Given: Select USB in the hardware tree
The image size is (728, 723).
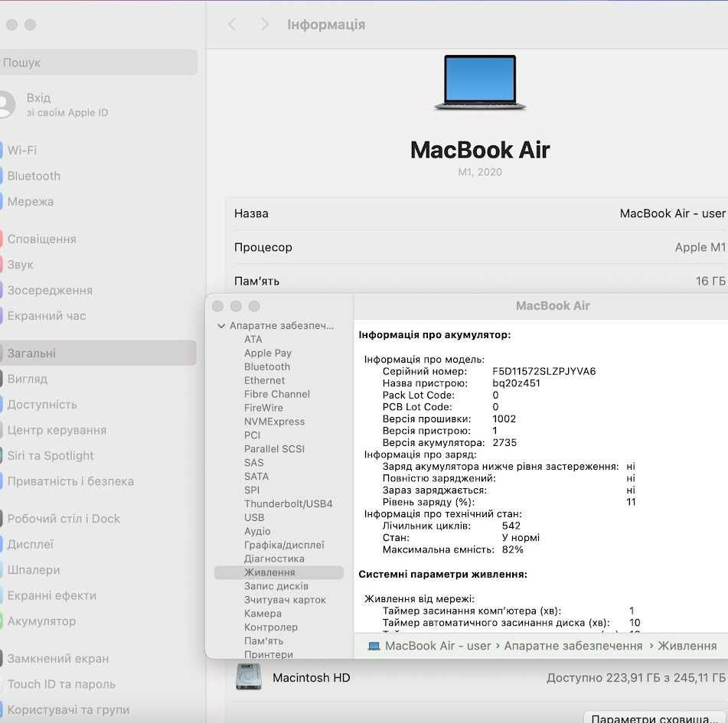Looking at the screenshot, I should coord(254,517).
